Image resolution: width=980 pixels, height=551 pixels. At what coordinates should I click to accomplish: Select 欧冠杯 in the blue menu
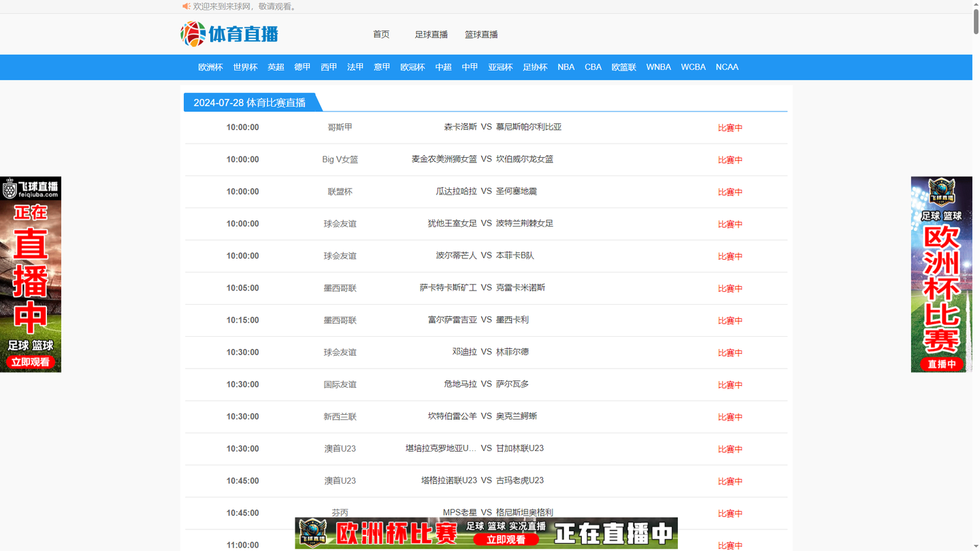pos(412,67)
